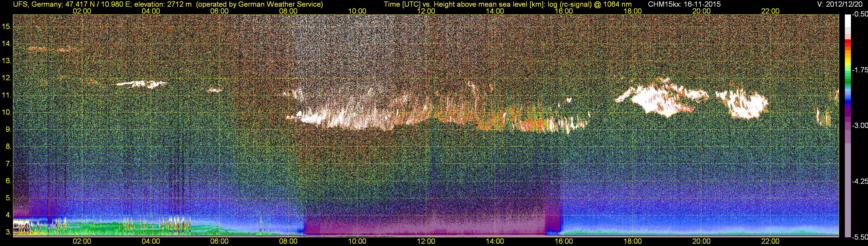Click the '3.' height axis label
Screen dimensions: 868x246
[x=8, y=232]
